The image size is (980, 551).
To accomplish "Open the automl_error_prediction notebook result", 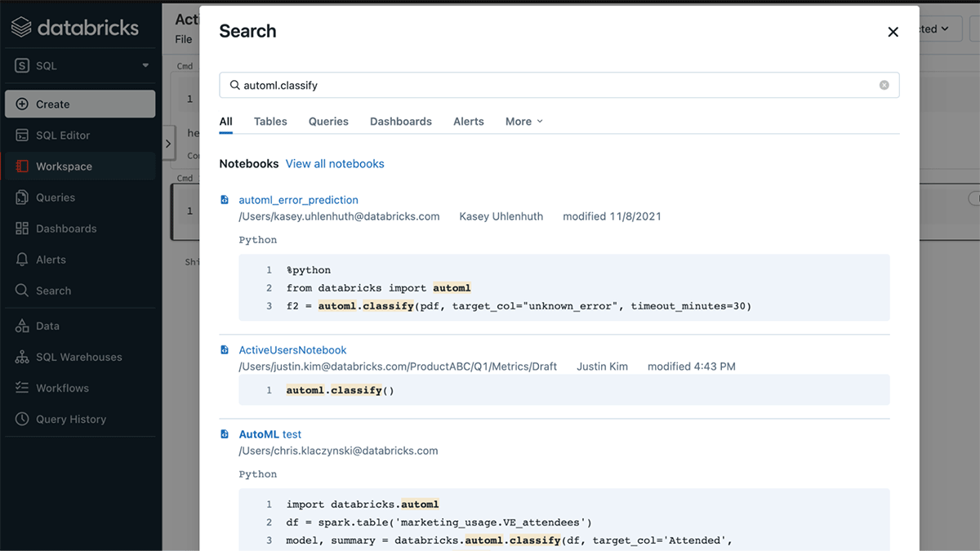I will click(x=298, y=200).
